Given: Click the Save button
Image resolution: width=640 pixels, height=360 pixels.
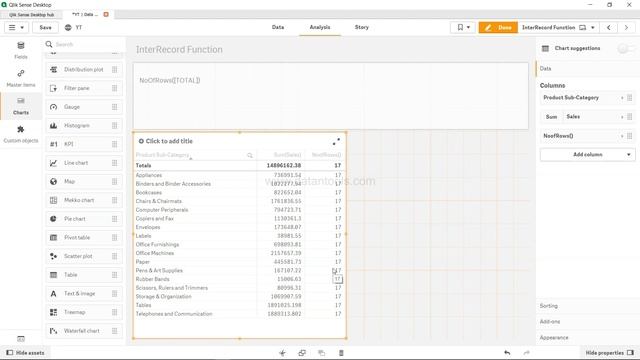Looking at the screenshot, I should pos(45,27).
